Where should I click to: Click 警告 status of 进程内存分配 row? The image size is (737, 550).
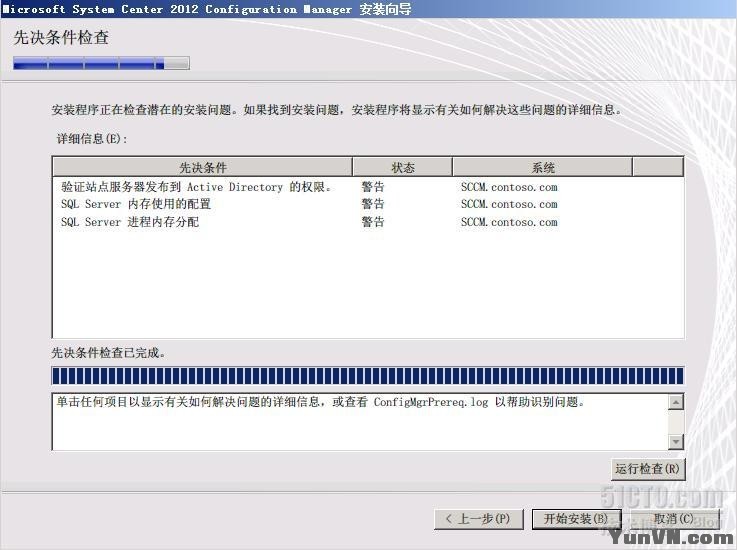click(373, 222)
